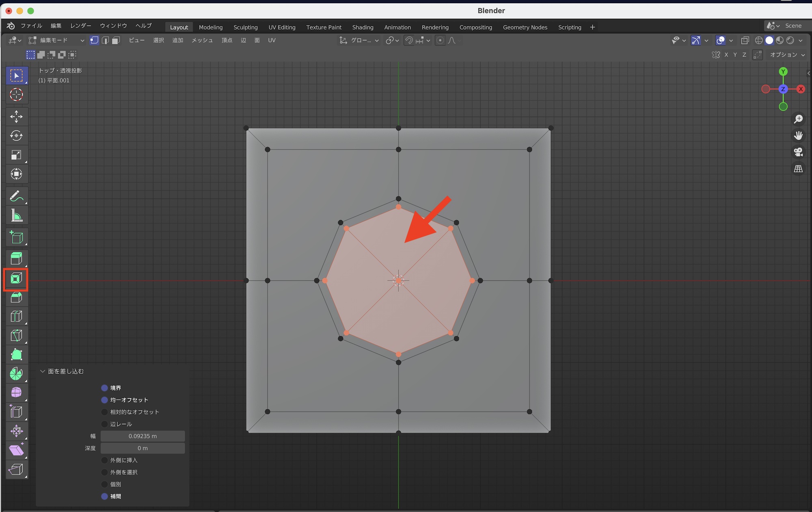Switch to face select mode

pyautogui.click(x=116, y=40)
